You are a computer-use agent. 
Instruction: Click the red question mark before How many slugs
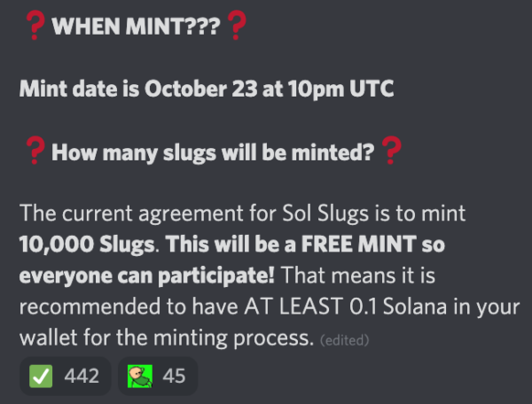[35, 151]
